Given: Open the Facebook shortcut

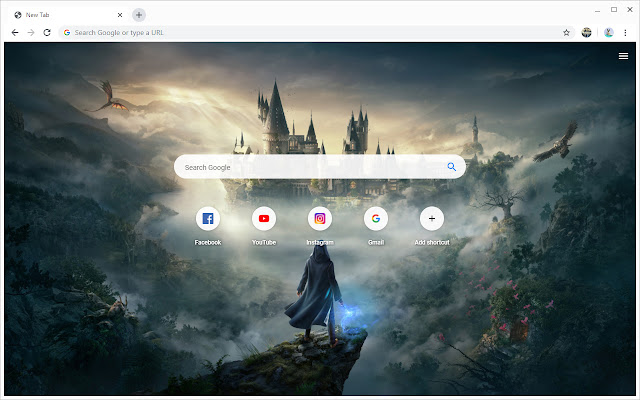Looking at the screenshot, I should pyautogui.click(x=208, y=218).
